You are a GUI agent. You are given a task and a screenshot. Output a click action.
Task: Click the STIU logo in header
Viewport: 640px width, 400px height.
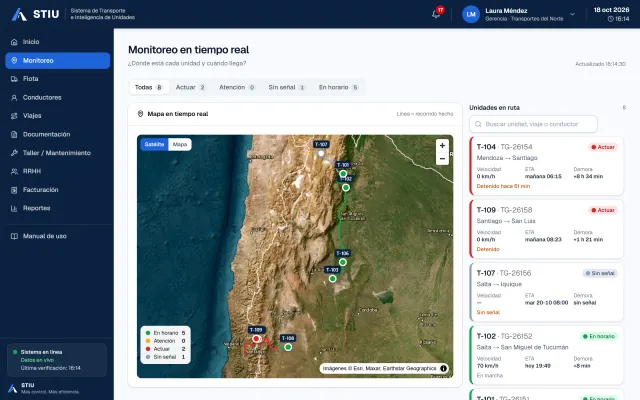pyautogui.click(x=35, y=14)
